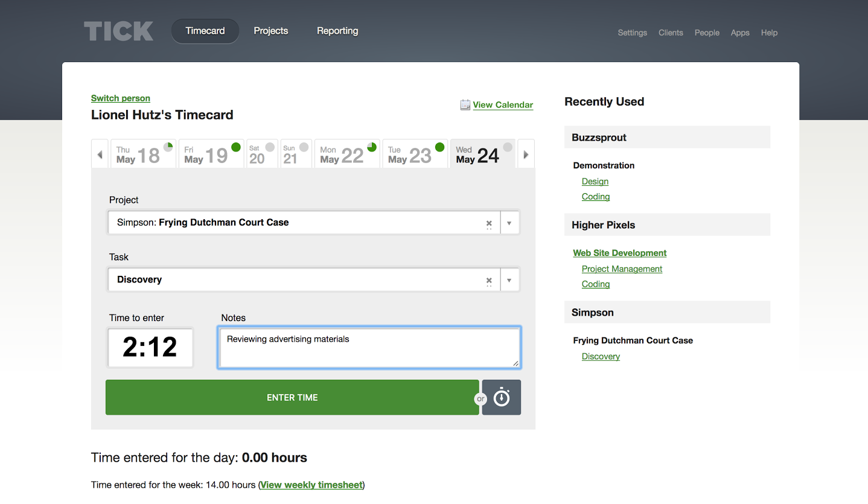The image size is (868, 504).
Task: Open the Project dropdown arrow
Action: (x=509, y=223)
